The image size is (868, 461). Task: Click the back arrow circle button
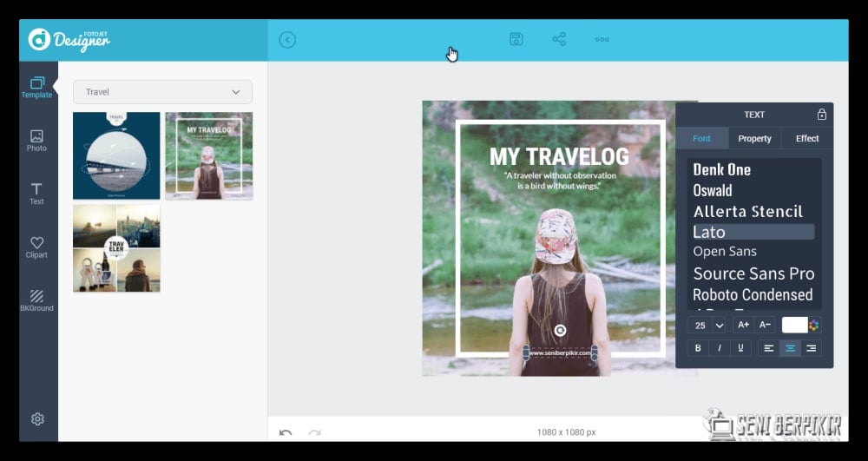[287, 40]
